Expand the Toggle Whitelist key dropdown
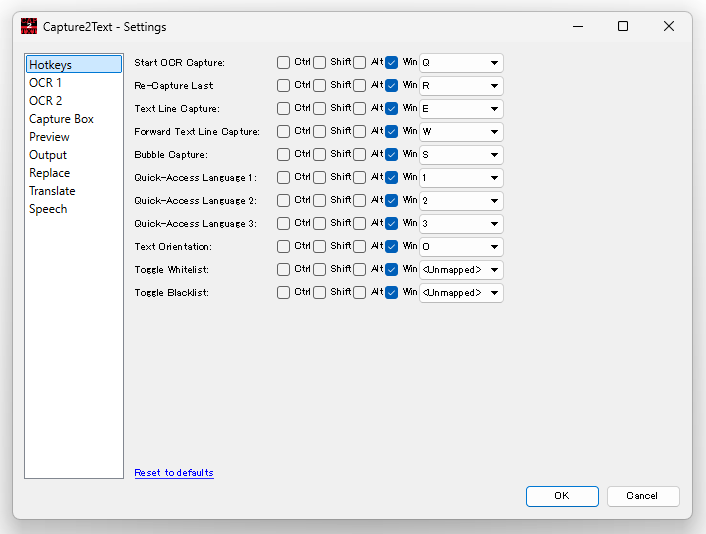This screenshot has height=534, width=706. (461, 269)
